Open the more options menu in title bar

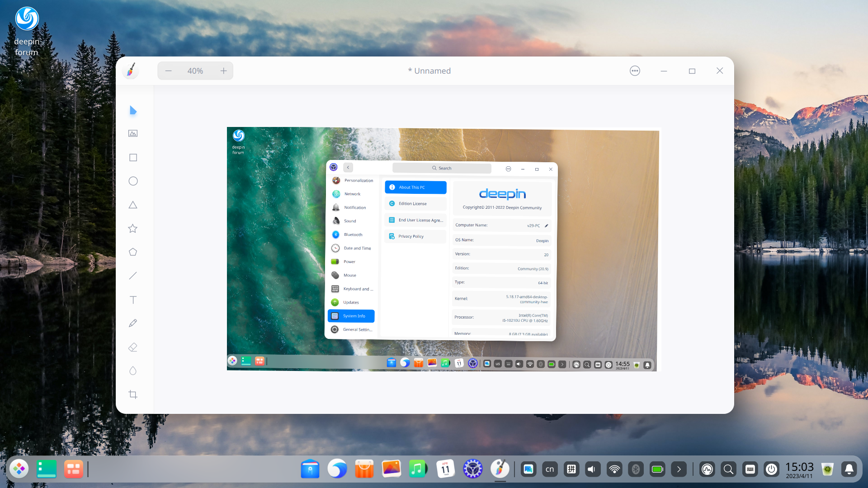coord(634,70)
